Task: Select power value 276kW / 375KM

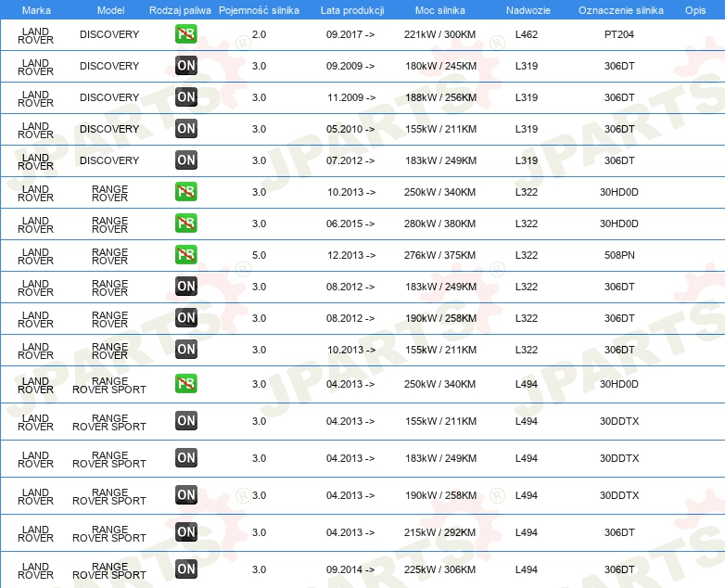Action: pos(439,254)
